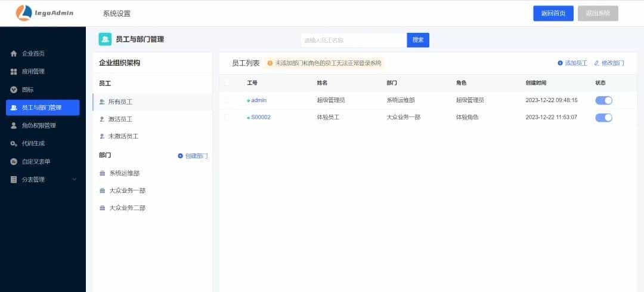Image resolution: width=644 pixels, height=292 pixels.
Task: Click the 工号 column header
Action: click(x=252, y=83)
